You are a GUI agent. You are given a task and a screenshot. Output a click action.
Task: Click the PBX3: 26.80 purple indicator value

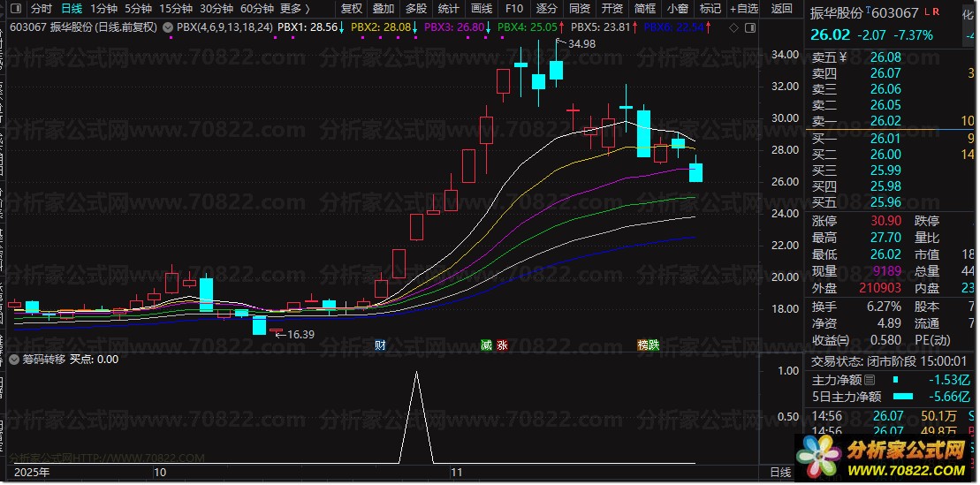(x=454, y=27)
